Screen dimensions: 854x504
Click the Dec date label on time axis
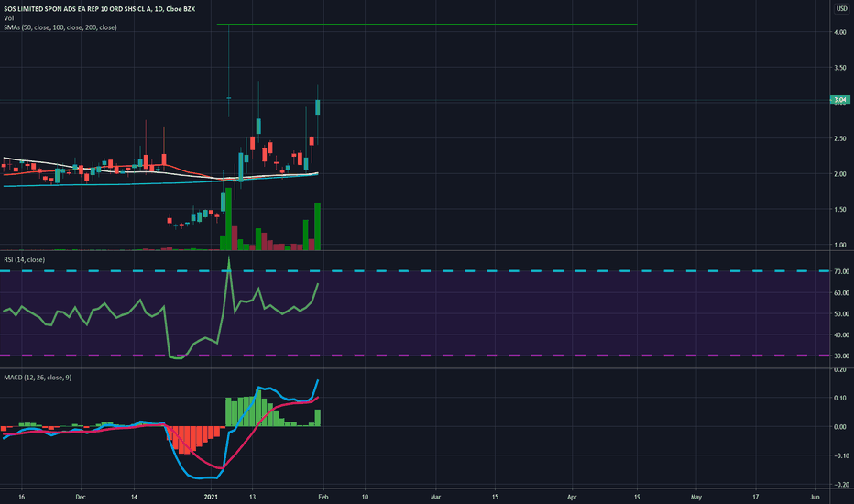pos(81,497)
